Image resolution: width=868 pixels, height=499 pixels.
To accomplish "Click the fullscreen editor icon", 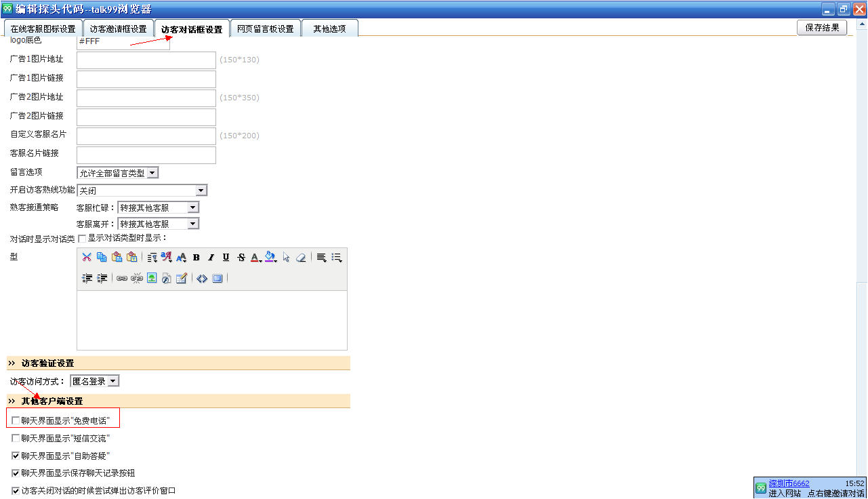I will pos(217,278).
